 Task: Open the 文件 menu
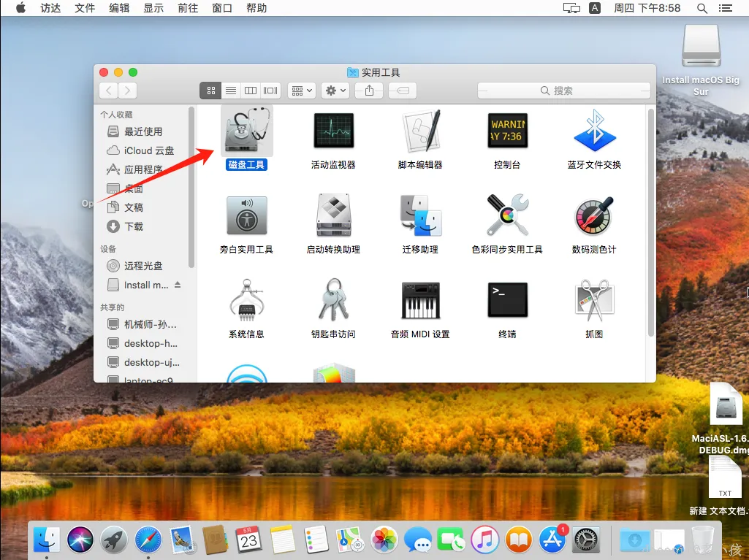tap(85, 8)
